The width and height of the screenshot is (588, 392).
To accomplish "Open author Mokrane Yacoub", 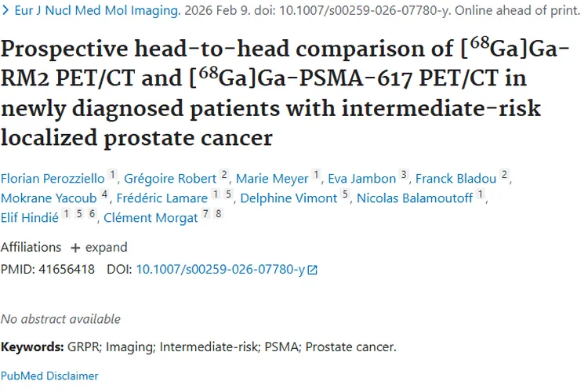I will click(x=49, y=198).
